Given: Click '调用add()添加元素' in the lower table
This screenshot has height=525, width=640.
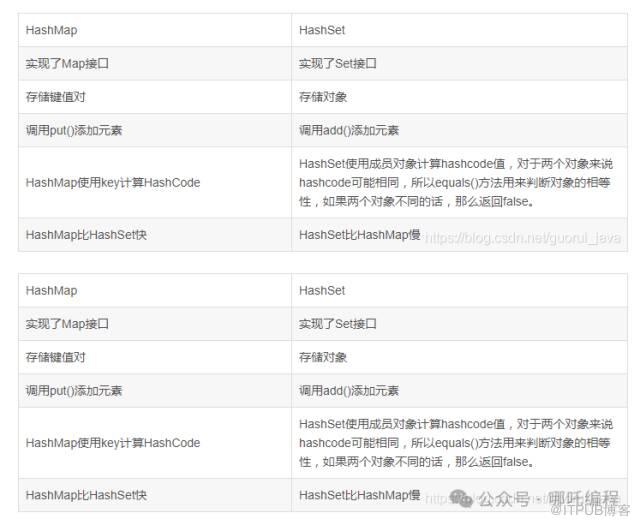Looking at the screenshot, I should (x=349, y=391).
